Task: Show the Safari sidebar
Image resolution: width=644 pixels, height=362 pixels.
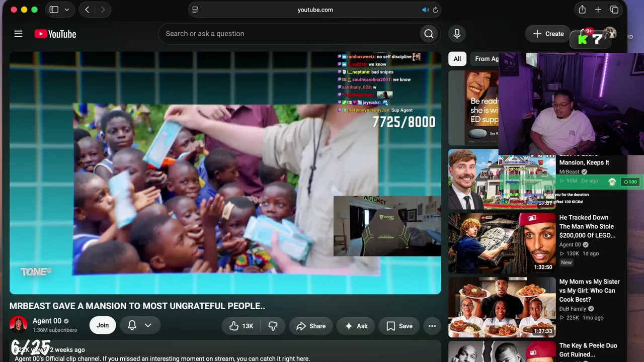Action: tap(54, 10)
